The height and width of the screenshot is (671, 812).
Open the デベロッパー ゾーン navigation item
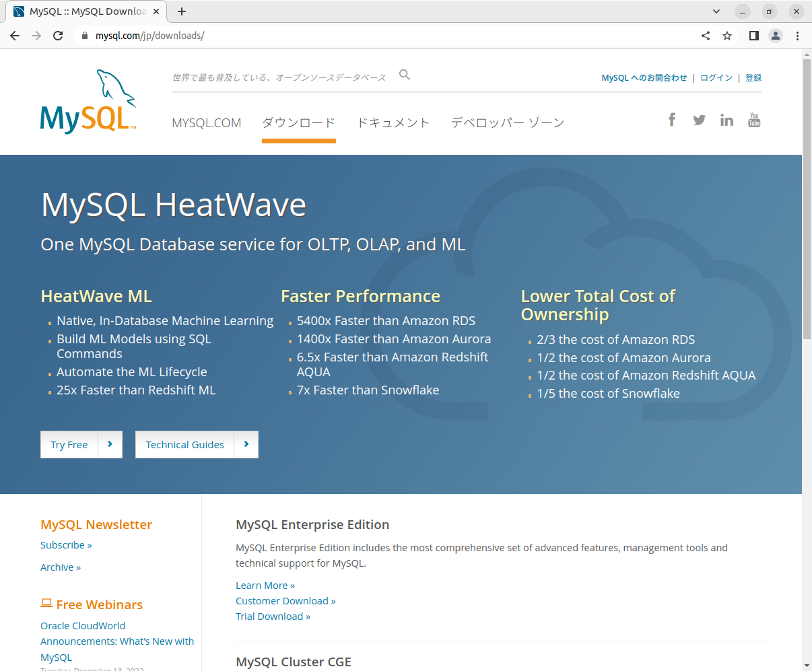pos(508,123)
